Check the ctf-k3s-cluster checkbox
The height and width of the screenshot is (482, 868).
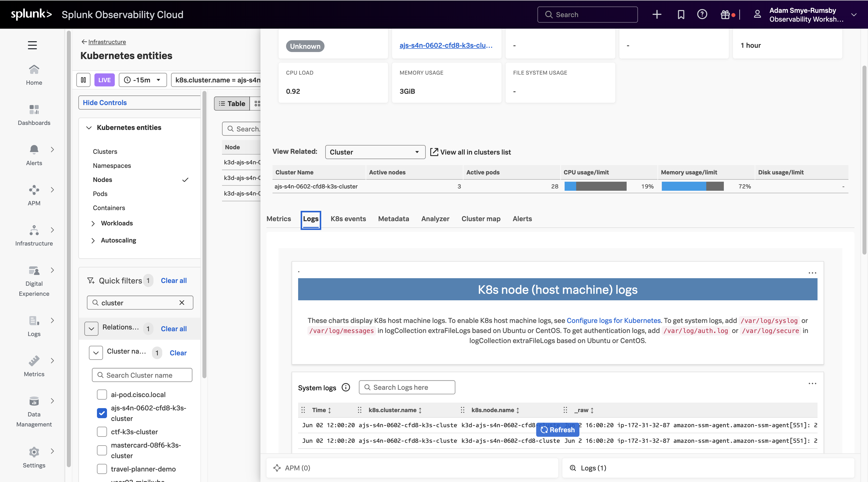coord(102,432)
